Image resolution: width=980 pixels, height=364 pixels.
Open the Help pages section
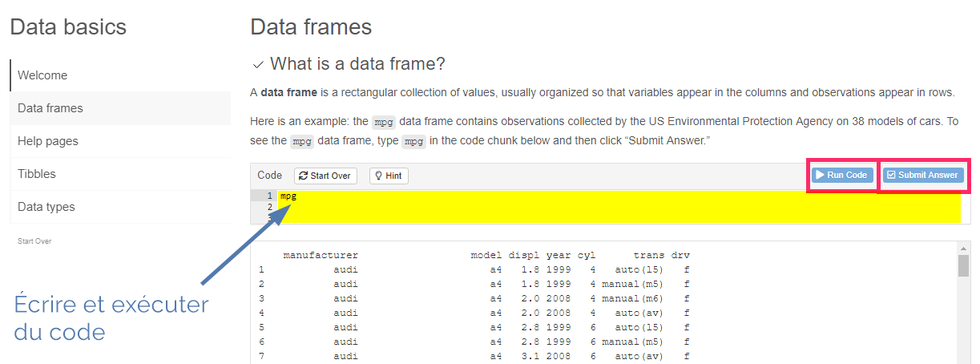pos(120,141)
